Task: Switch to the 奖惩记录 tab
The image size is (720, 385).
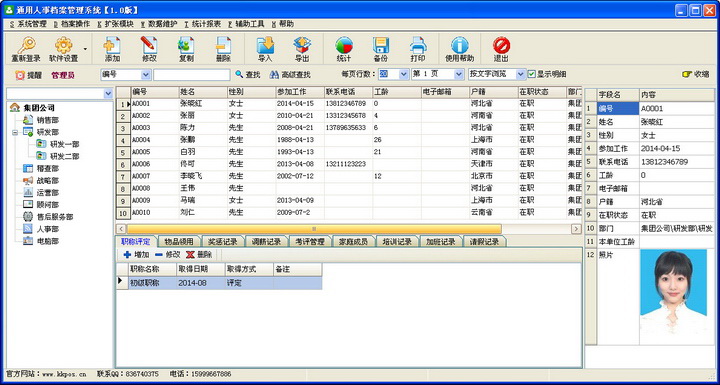Action: coord(223,242)
